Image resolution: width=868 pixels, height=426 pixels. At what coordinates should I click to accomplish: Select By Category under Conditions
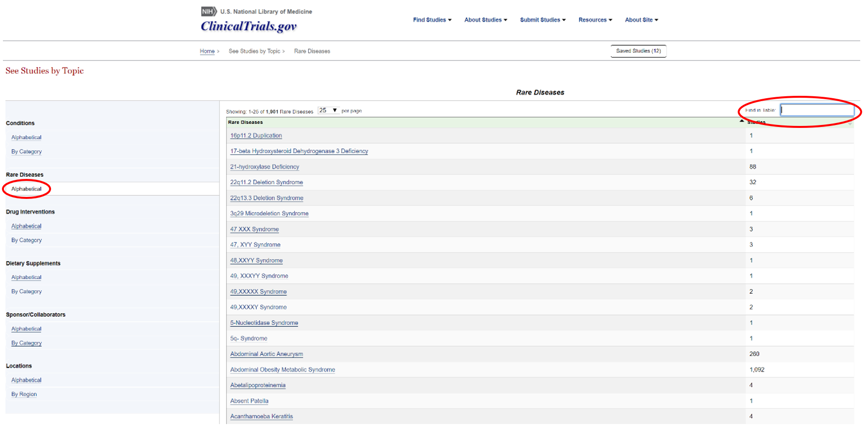coord(26,152)
